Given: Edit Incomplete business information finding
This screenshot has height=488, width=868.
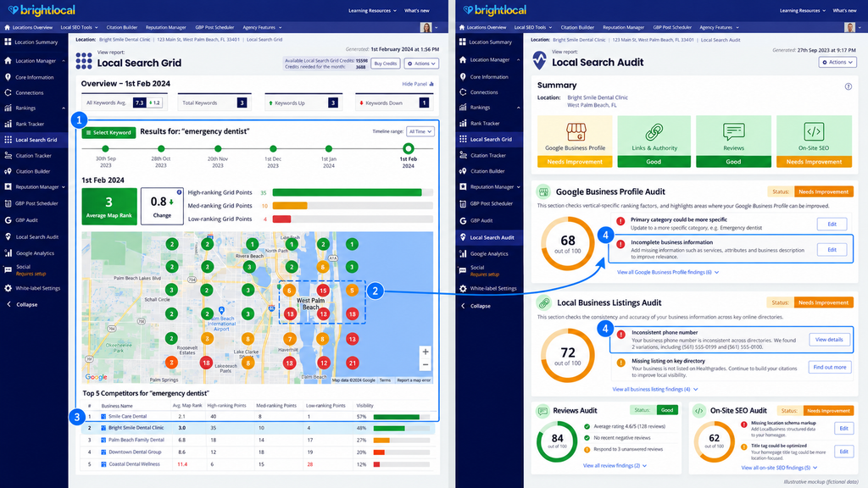Looking at the screenshot, I should (x=832, y=250).
